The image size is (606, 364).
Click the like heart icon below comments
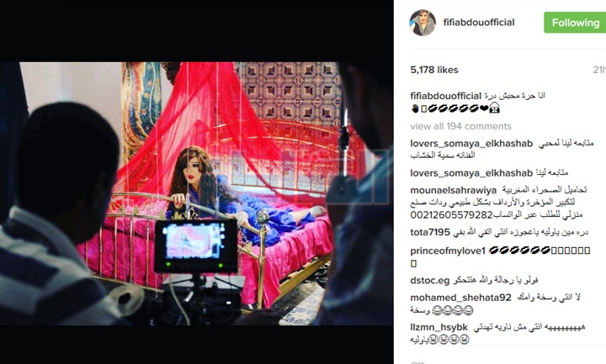point(416,362)
